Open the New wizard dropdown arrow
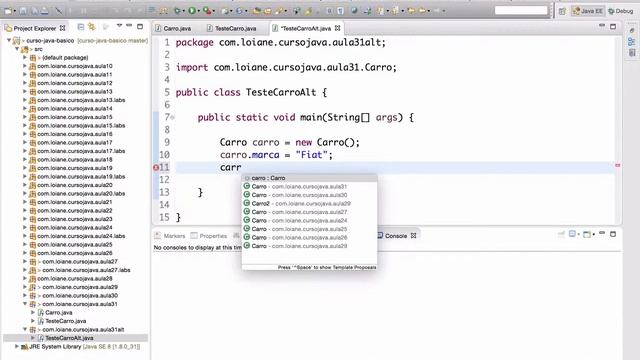 [15, 11]
